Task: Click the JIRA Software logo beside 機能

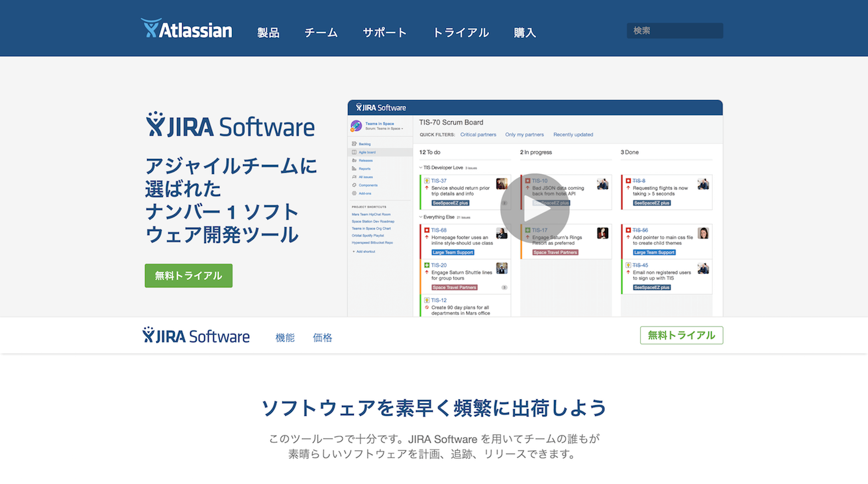Action: pyautogui.click(x=196, y=336)
